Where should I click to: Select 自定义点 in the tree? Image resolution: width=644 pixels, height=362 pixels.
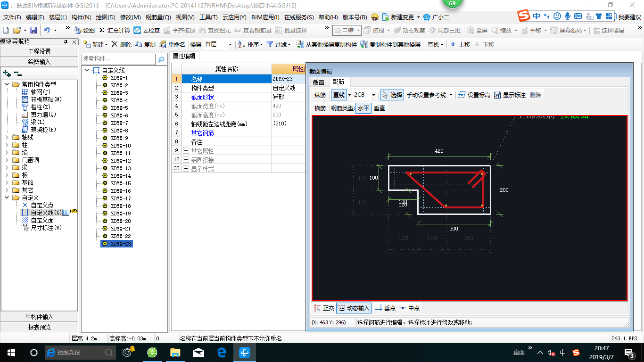pos(42,205)
